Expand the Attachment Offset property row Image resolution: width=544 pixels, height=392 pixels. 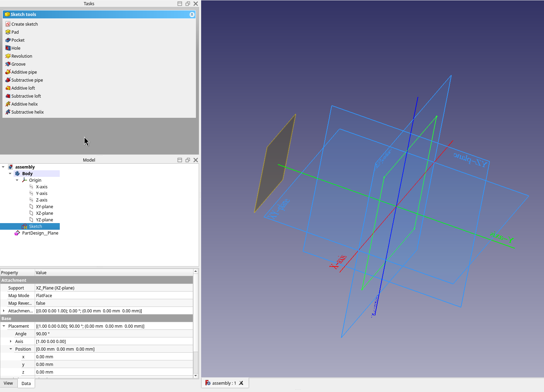[4, 311]
